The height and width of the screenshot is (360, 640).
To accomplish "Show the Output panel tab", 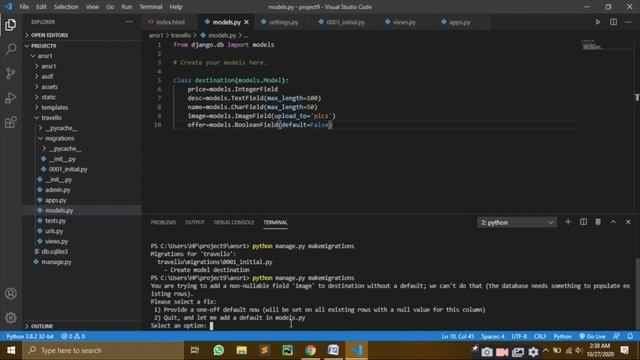I will 195,222.
